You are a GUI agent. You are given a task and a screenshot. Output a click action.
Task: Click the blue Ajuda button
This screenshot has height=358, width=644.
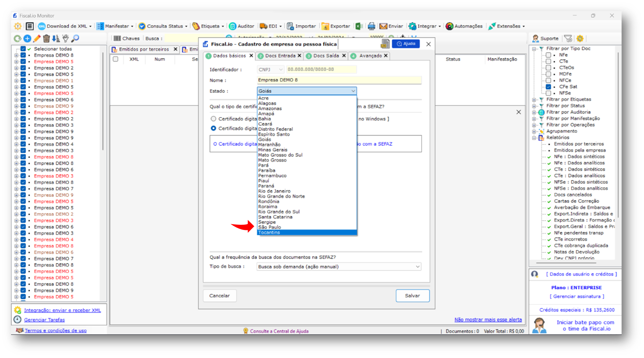tap(406, 44)
